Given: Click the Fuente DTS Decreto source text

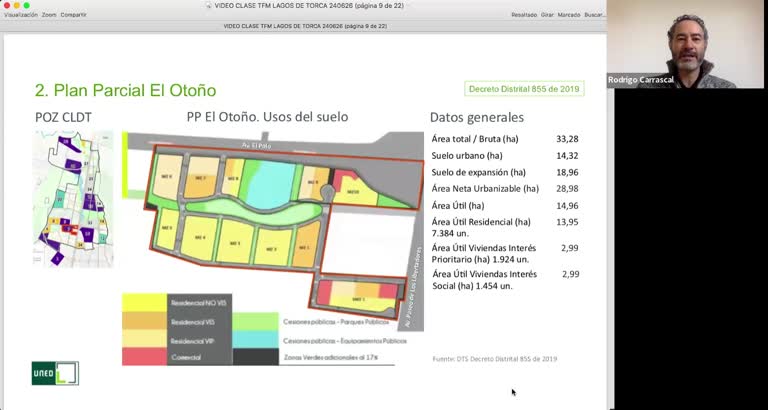Looking at the screenshot, I should (495, 359).
